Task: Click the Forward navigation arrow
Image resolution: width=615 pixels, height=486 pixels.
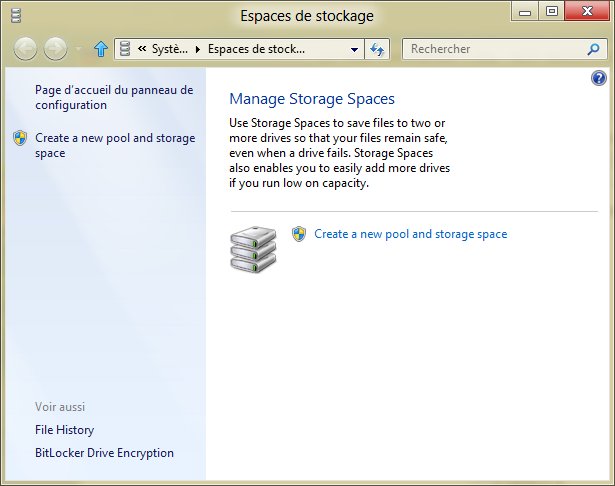Action: pyautogui.click(x=56, y=48)
